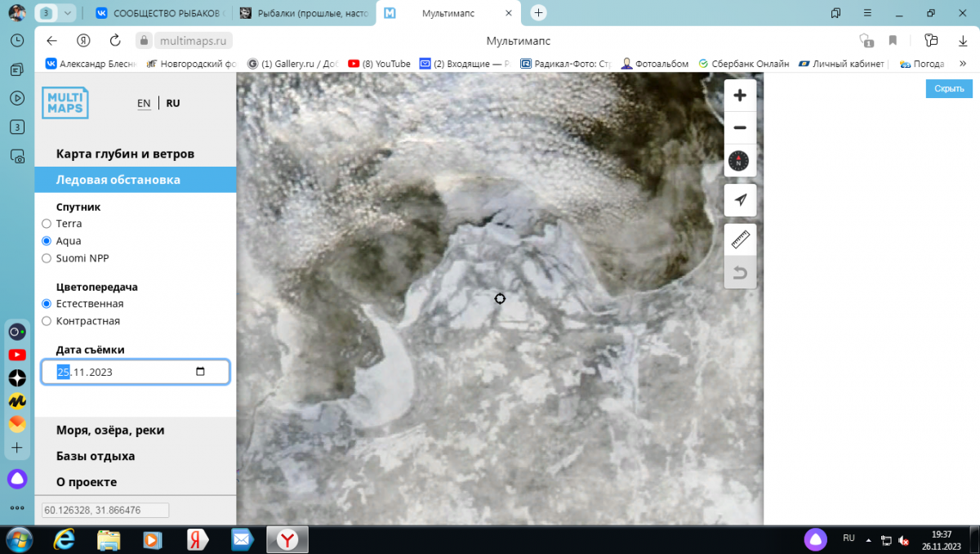
Task: Select the Terra satellite option
Action: click(x=47, y=224)
